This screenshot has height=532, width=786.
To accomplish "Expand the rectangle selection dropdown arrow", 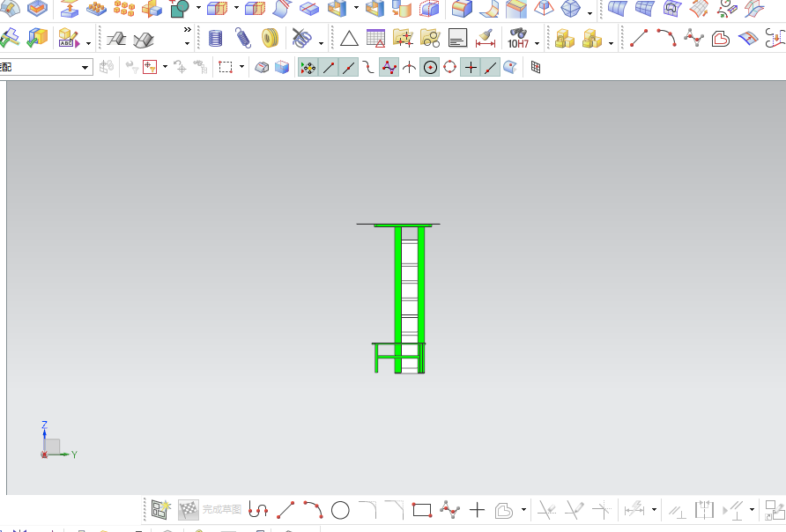I will (x=241, y=67).
